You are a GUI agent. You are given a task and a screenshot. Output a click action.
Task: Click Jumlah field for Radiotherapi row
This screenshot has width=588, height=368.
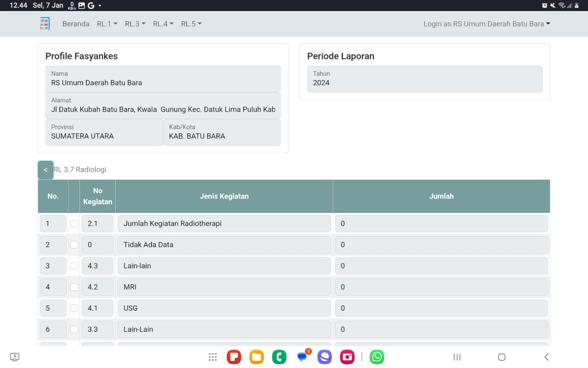click(x=441, y=224)
